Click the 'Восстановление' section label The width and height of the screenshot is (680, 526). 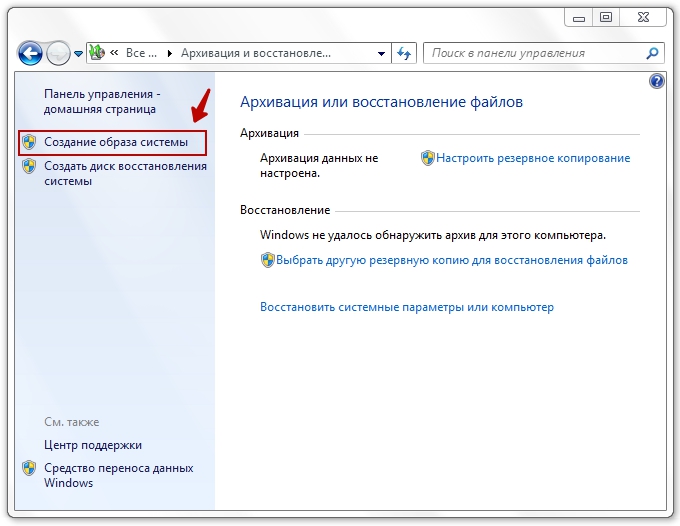coord(285,210)
